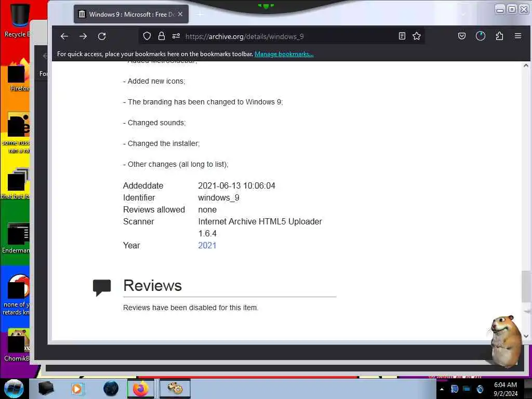Open tracking protection shield icon
Image resolution: width=532 pixels, height=399 pixels.
click(147, 36)
